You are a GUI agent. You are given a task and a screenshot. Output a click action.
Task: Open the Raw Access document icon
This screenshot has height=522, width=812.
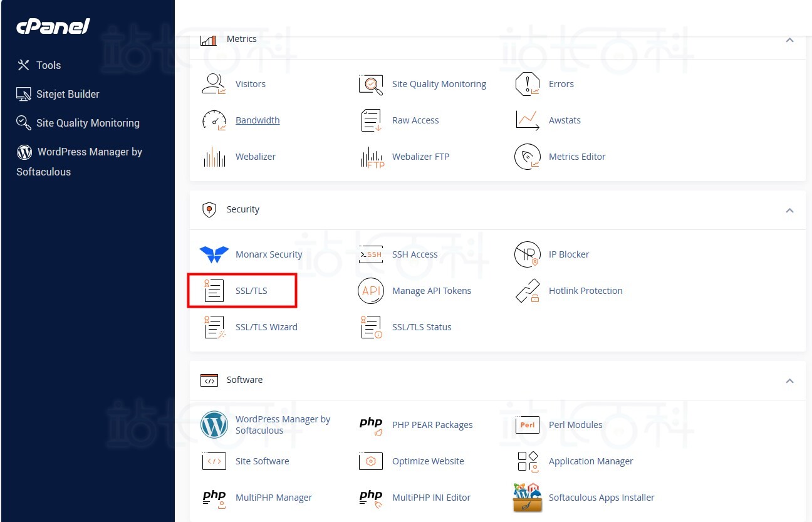370,120
